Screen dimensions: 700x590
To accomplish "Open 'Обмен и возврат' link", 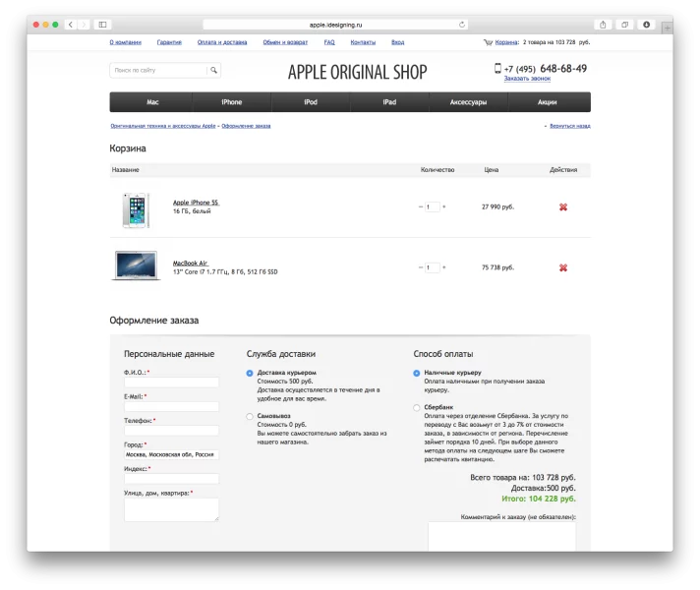I will click(285, 42).
